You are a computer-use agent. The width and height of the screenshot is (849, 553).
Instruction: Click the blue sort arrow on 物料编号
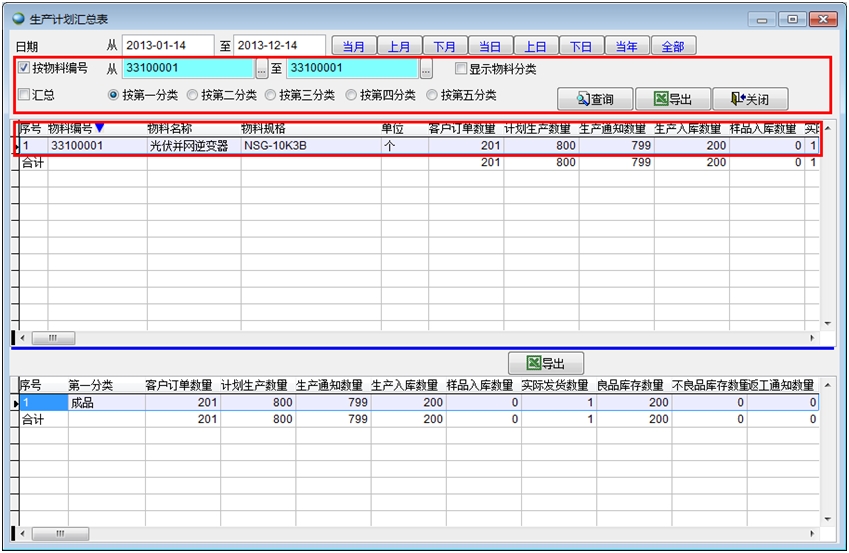pyautogui.click(x=99, y=129)
